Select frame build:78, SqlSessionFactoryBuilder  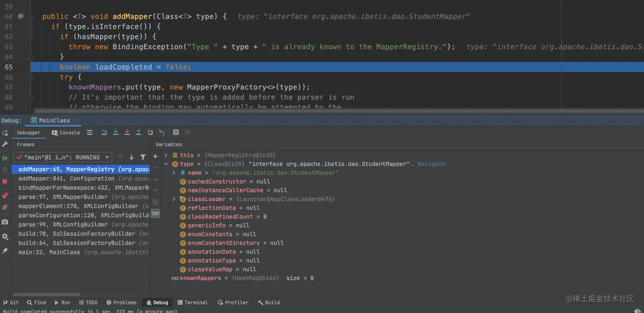pyautogui.click(x=81, y=234)
